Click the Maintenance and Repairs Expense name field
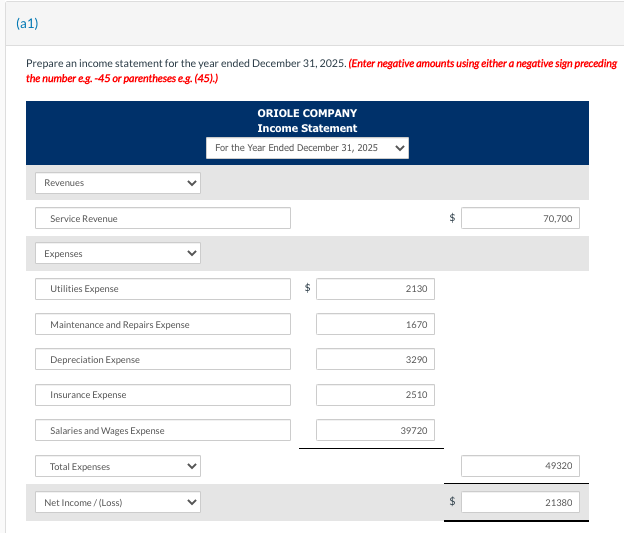The height and width of the screenshot is (533, 624). pyautogui.click(x=163, y=324)
